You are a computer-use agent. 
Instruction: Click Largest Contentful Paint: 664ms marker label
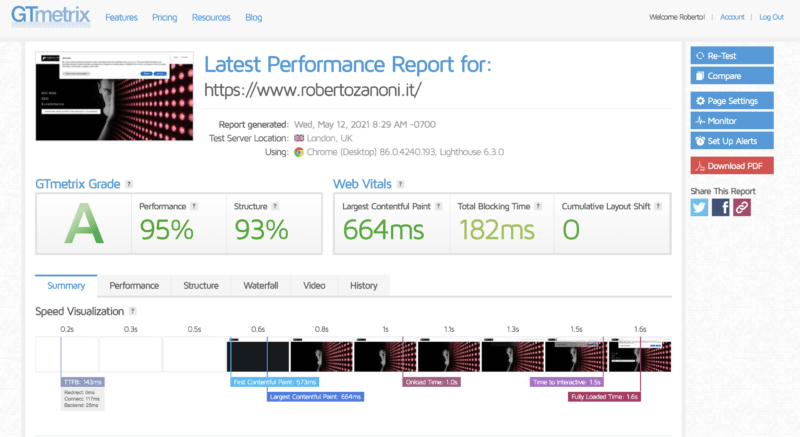click(315, 397)
